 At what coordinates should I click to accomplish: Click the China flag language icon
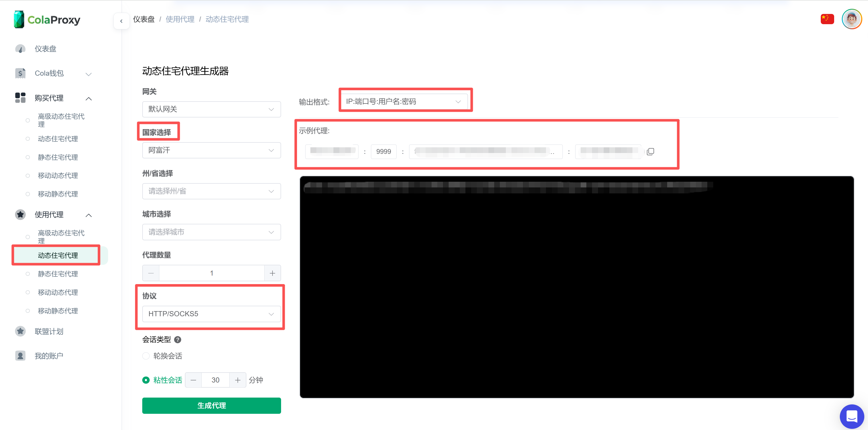(x=827, y=19)
